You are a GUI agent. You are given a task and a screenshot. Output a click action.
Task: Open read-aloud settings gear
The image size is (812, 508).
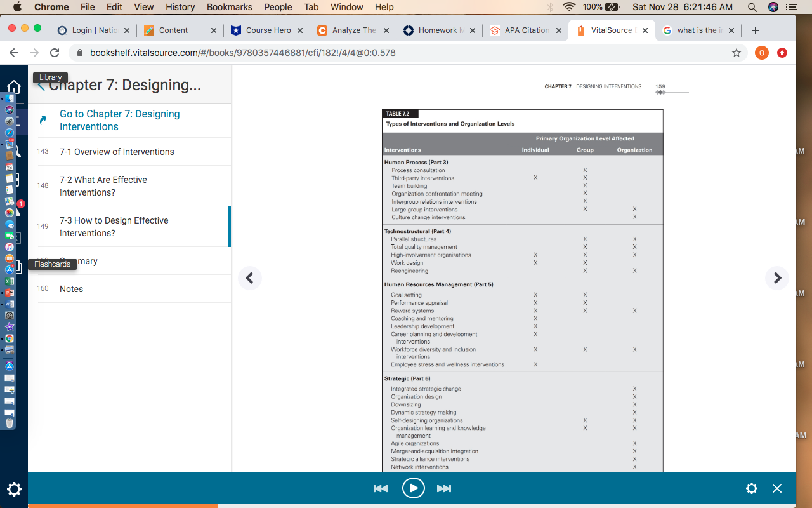[x=752, y=488]
